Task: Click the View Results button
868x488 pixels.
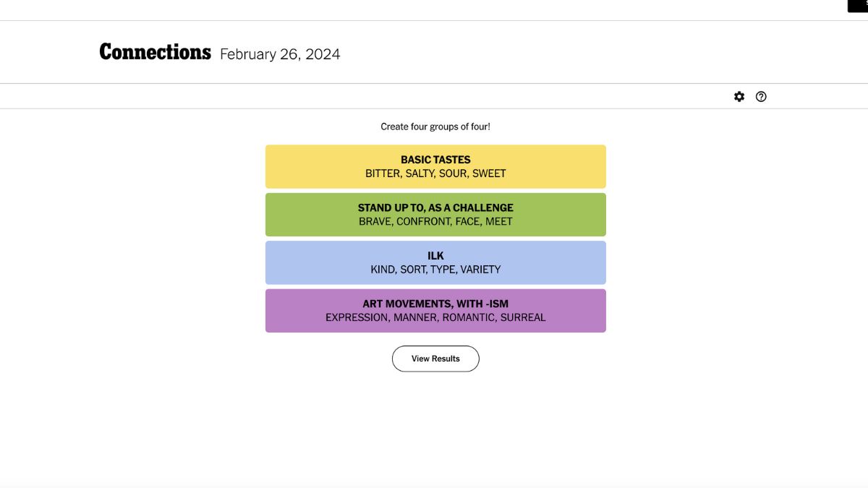Action: pyautogui.click(x=435, y=359)
